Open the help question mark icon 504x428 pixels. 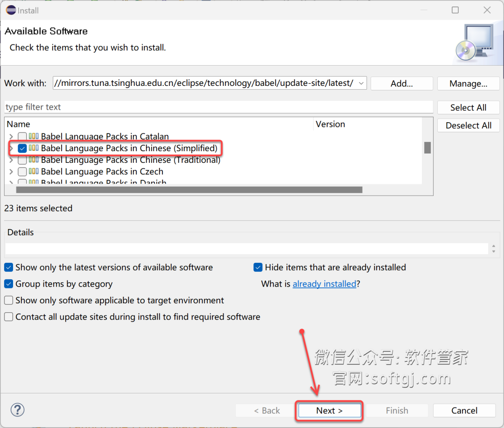(17, 410)
